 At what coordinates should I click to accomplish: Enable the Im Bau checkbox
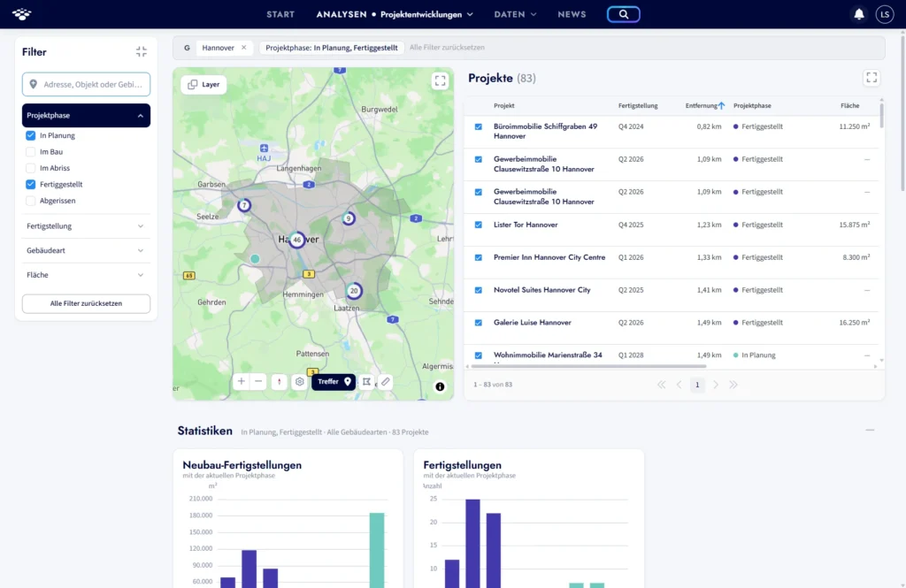(31, 152)
